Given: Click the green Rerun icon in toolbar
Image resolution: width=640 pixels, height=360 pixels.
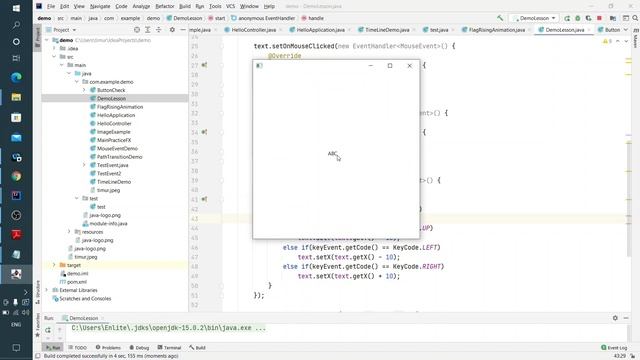Looking at the screenshot, I should click(567, 18).
